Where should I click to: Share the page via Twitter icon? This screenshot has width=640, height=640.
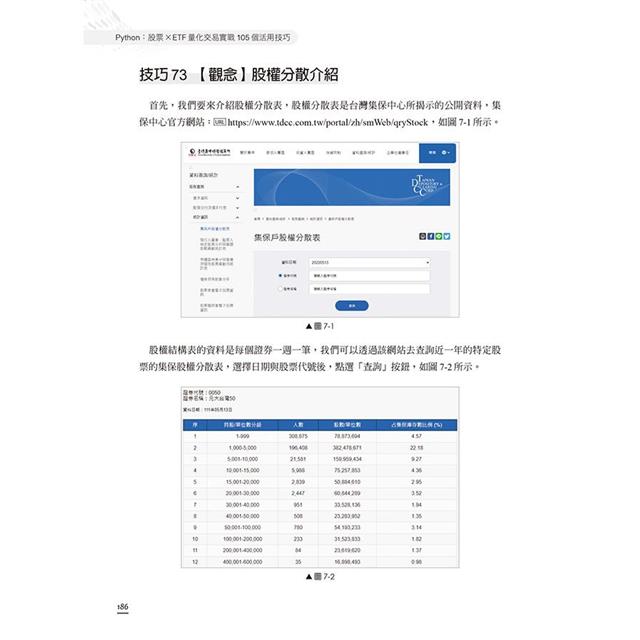pyautogui.click(x=447, y=236)
